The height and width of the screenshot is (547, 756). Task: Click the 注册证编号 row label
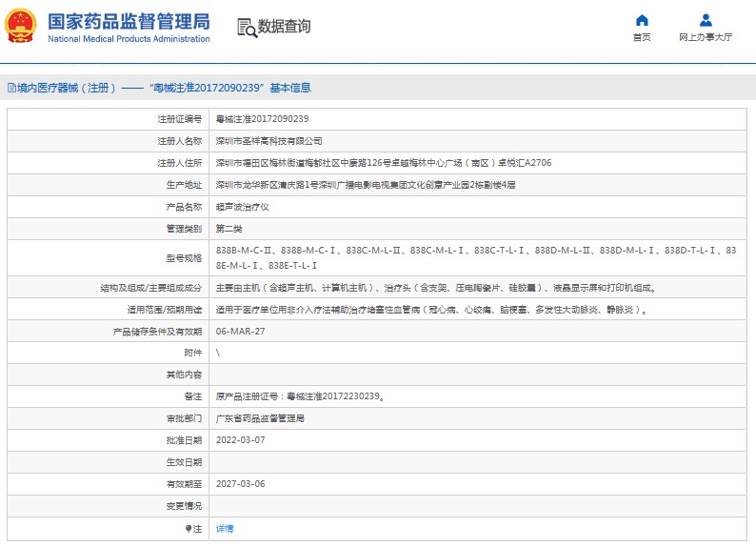click(179, 119)
